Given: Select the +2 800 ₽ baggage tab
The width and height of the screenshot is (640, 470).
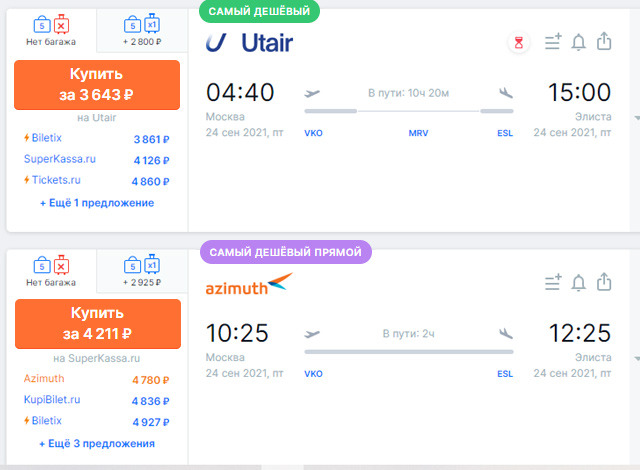Looking at the screenshot, I should (x=142, y=31).
